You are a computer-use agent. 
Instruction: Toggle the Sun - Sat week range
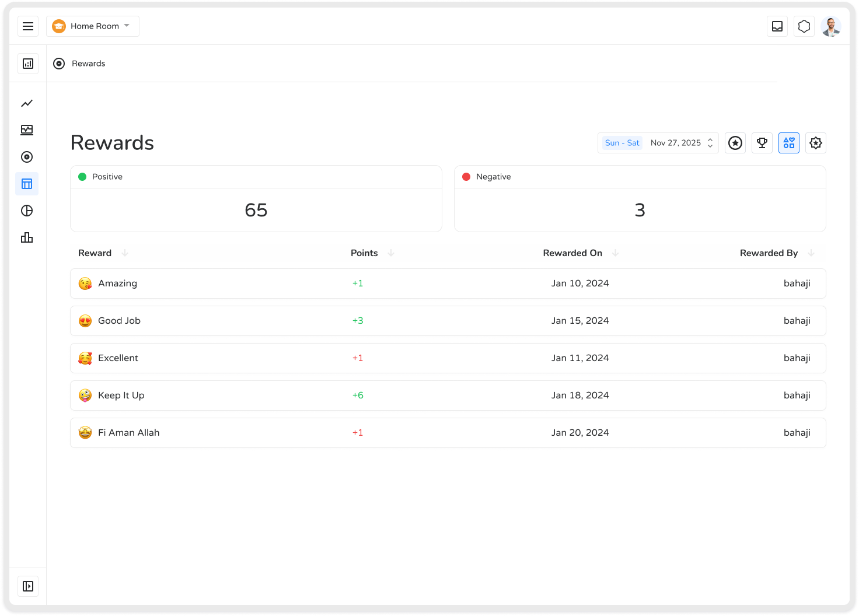coord(621,142)
